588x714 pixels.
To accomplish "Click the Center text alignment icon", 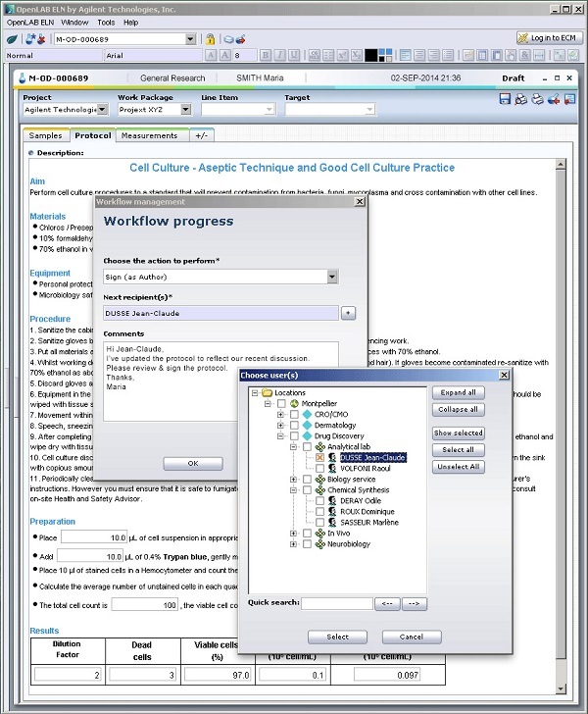I will [x=419, y=56].
